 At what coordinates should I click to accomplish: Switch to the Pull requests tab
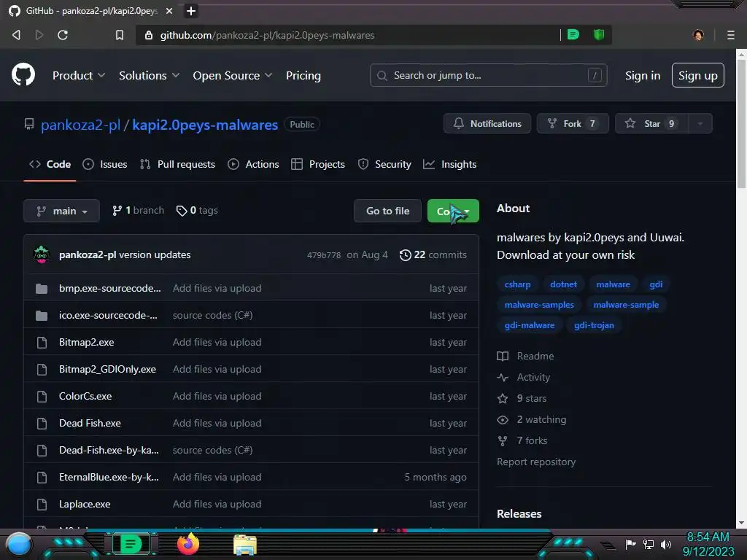(178, 164)
